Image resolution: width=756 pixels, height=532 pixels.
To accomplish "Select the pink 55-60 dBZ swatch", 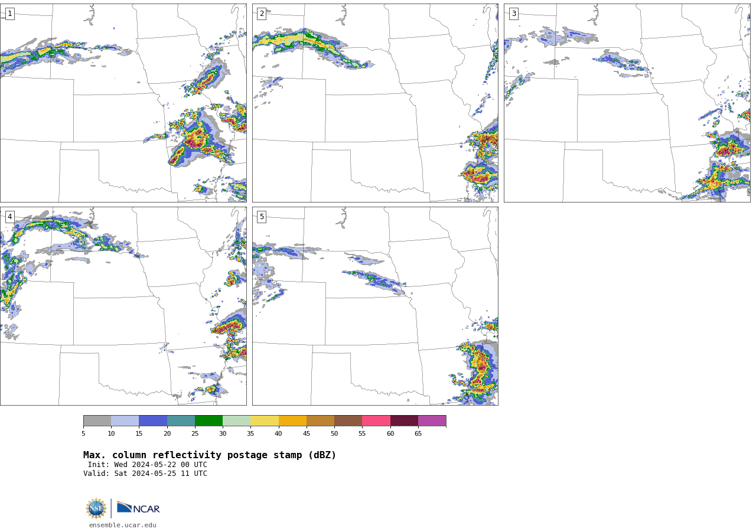I will tap(376, 421).
